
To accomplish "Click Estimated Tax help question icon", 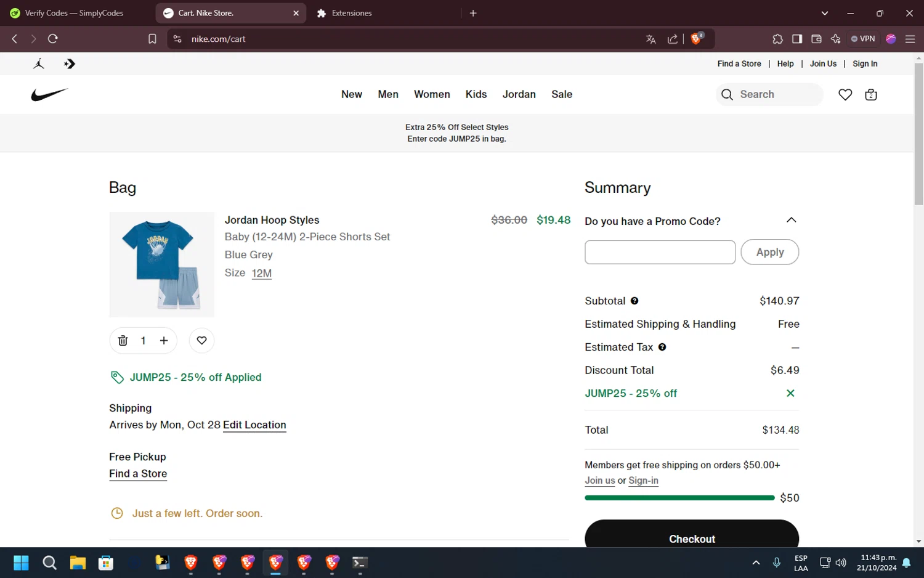I will coord(662,347).
